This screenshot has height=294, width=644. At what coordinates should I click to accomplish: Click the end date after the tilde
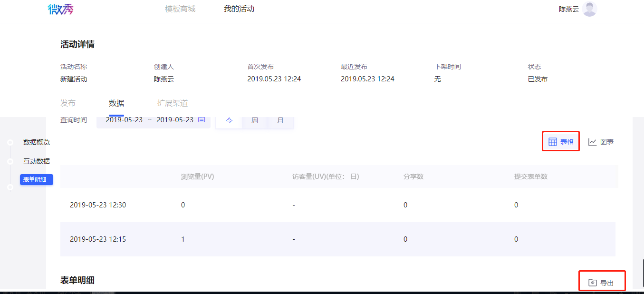175,120
